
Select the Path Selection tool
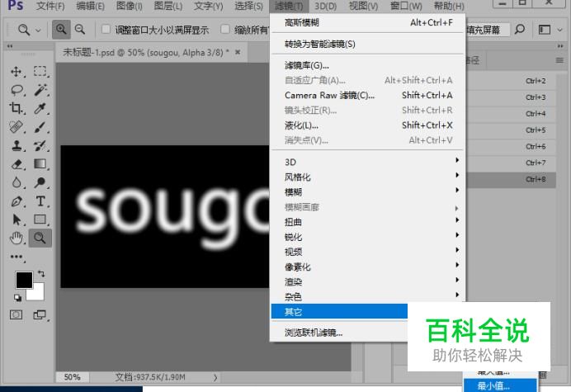[17, 220]
